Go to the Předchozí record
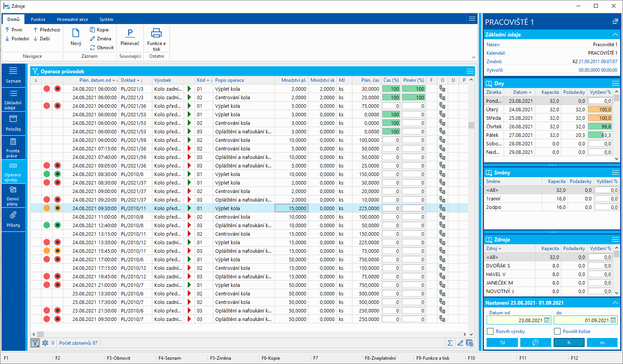The height and width of the screenshot is (364, 623). (x=47, y=30)
